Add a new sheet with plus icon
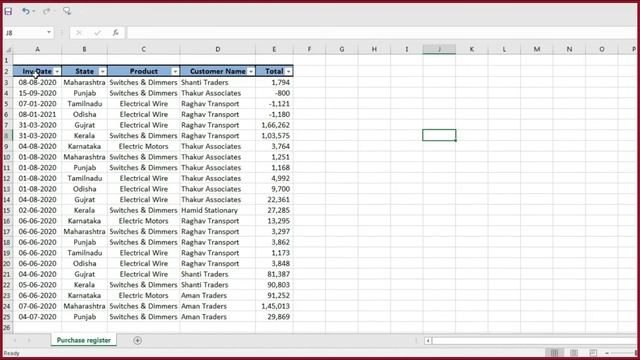Image resolution: width=640 pixels, height=360 pixels. (138, 340)
